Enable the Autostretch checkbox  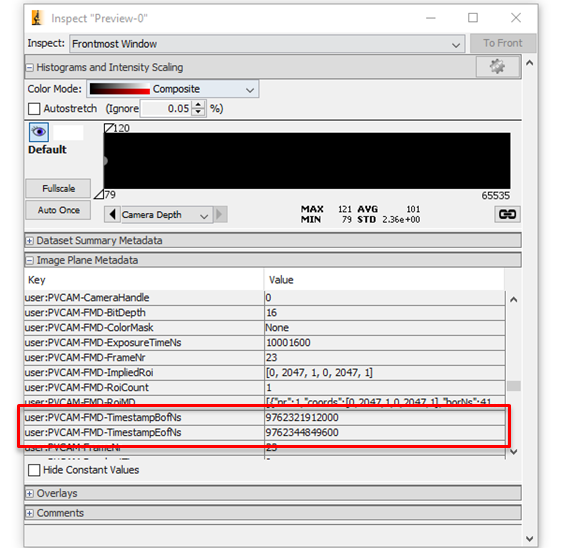click(34, 109)
